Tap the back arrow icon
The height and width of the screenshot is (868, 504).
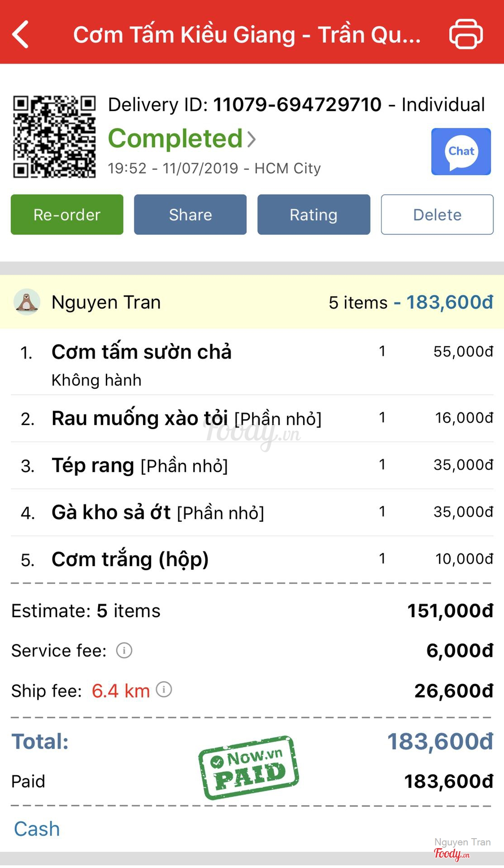(x=21, y=34)
